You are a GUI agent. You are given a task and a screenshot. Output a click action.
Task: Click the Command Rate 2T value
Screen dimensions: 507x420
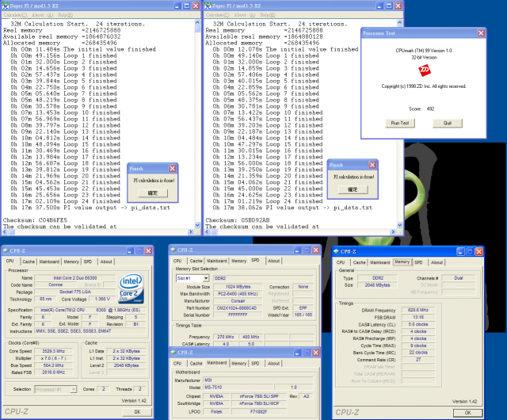(418, 360)
